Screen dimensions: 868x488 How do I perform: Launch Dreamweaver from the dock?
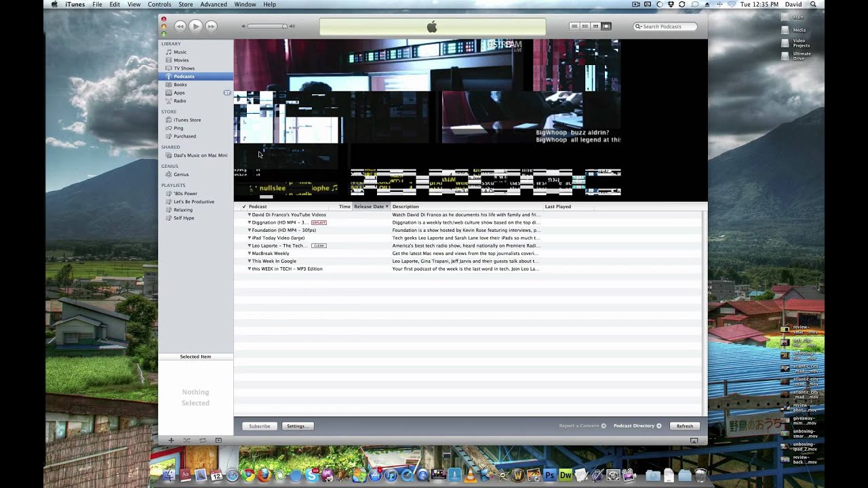[566, 476]
